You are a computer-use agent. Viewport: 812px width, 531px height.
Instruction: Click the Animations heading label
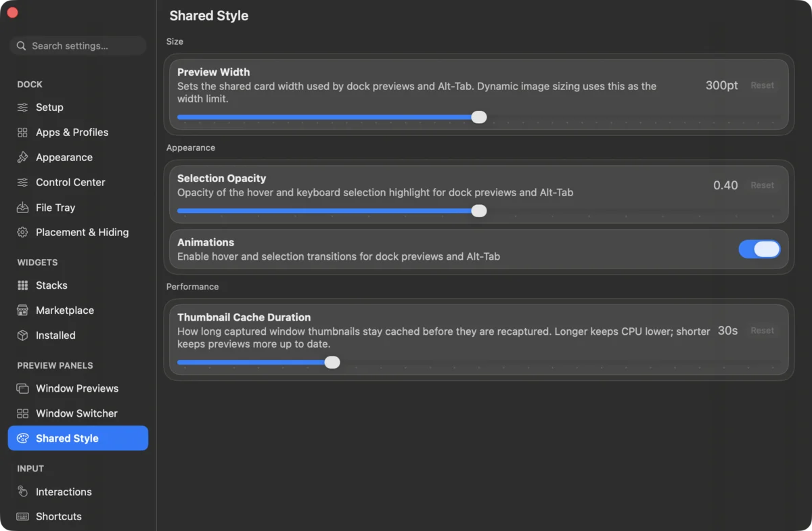pyautogui.click(x=206, y=242)
